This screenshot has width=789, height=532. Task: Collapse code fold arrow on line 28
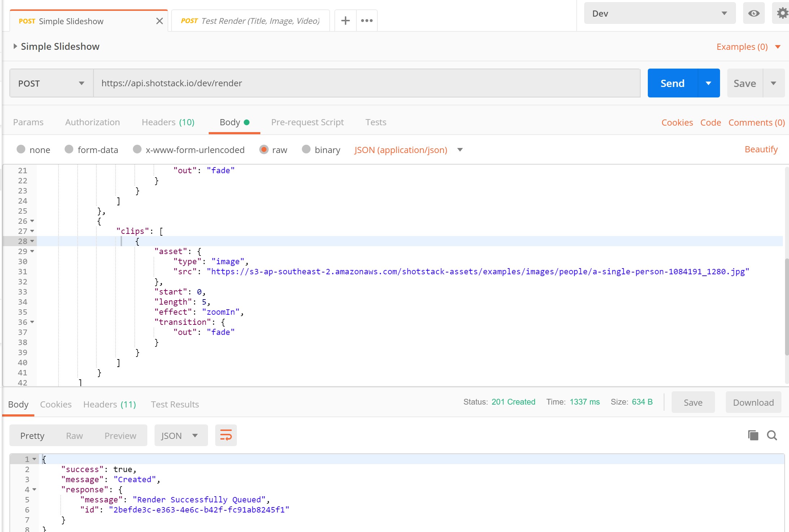pyautogui.click(x=32, y=241)
